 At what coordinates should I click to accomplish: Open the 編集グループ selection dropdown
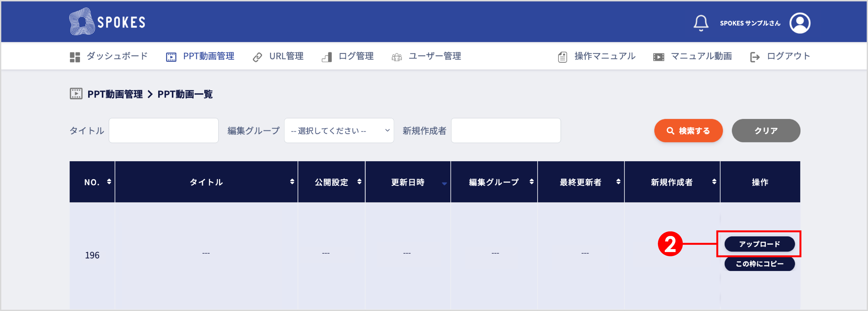pyautogui.click(x=339, y=130)
